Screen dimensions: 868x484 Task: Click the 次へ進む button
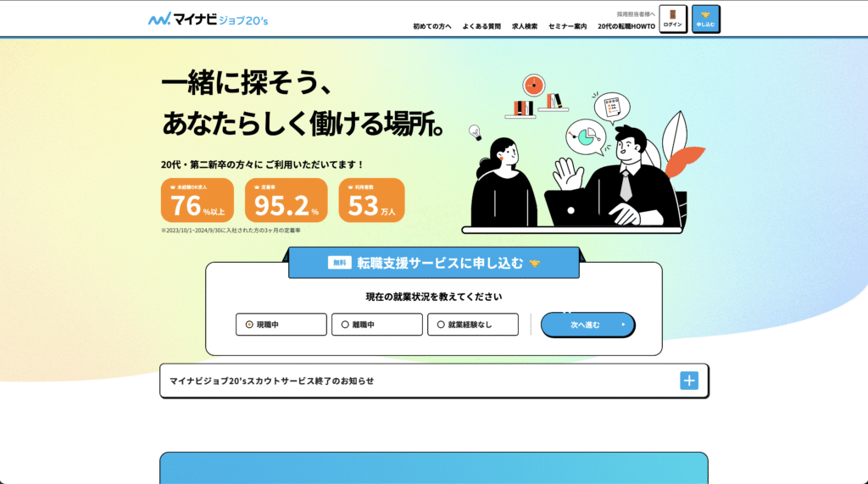pos(587,325)
